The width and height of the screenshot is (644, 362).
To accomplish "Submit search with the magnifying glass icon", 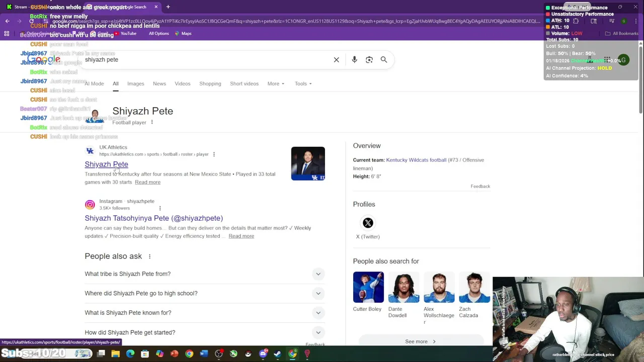I will point(384,60).
